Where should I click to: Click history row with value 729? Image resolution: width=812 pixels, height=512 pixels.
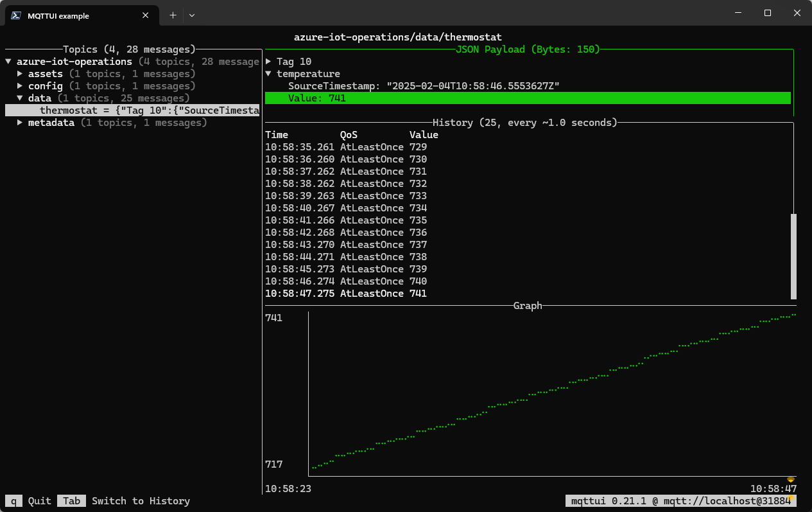click(x=346, y=147)
